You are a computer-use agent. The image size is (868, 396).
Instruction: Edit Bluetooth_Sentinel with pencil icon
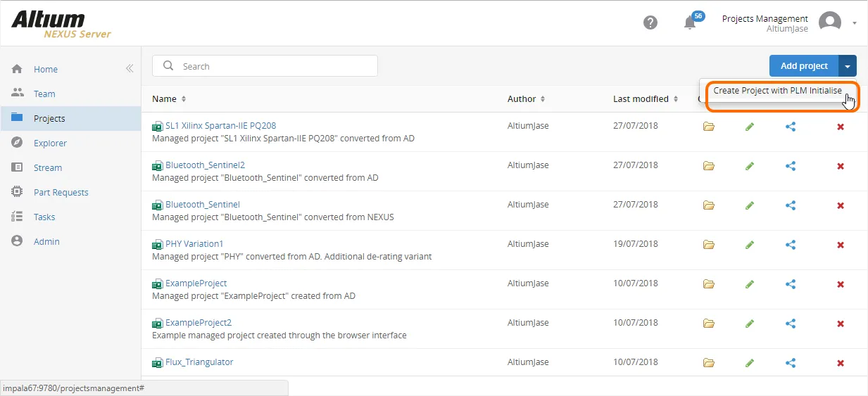[750, 205]
